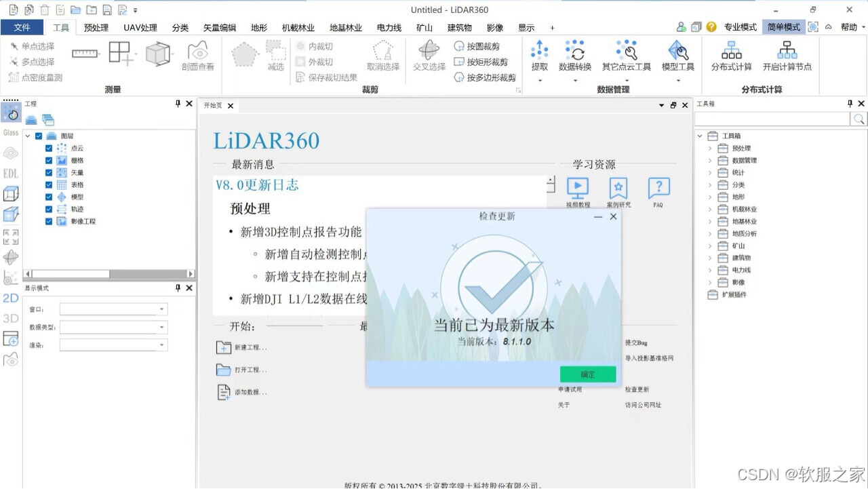Click the rotation globe icon in left sidebar
The height and width of the screenshot is (489, 868).
coord(11,257)
